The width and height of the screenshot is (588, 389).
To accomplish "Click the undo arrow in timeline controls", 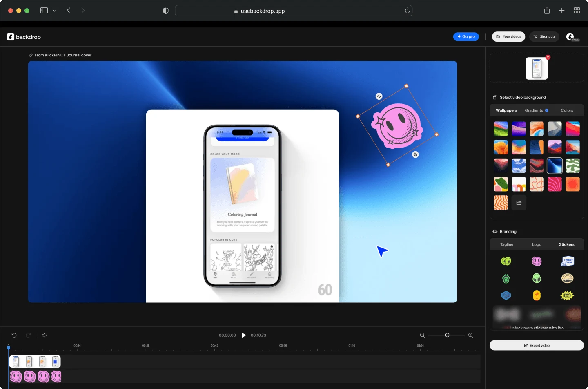I will coord(14,335).
